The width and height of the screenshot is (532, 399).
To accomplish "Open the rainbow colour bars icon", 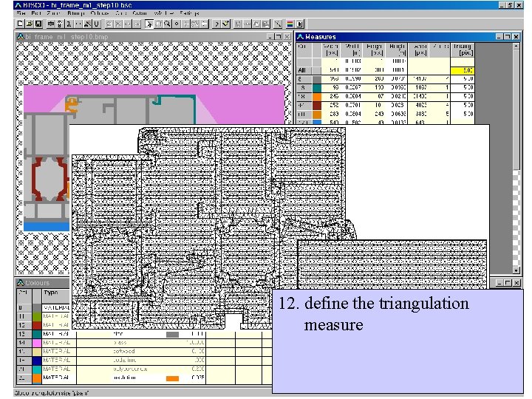I will [x=290, y=24].
